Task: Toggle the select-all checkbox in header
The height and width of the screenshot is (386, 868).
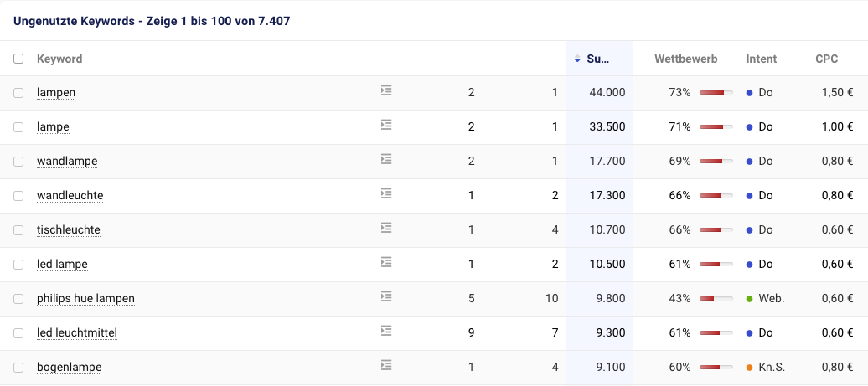Action: [x=18, y=59]
